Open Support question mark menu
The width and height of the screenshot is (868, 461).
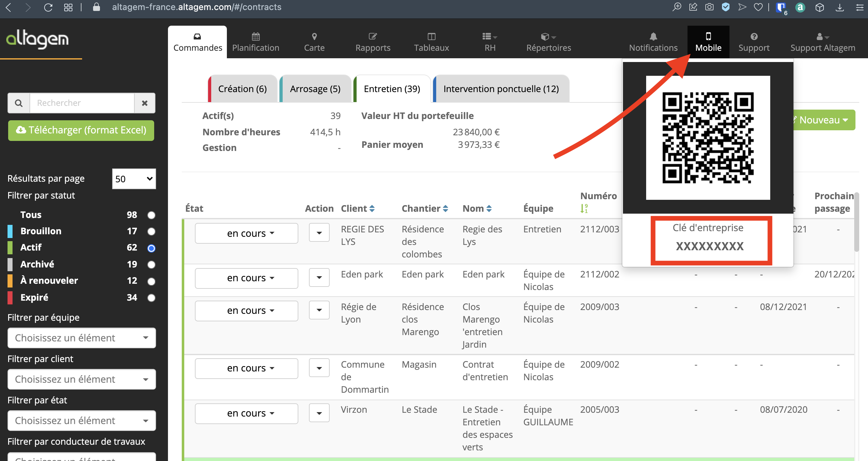coord(754,42)
